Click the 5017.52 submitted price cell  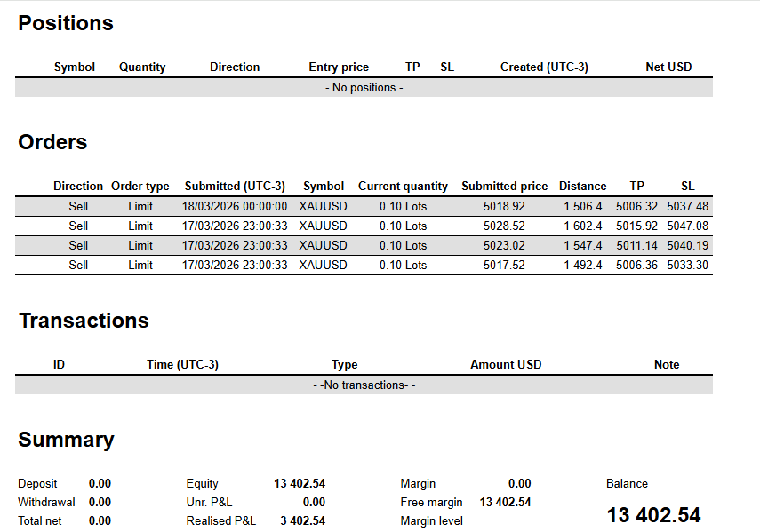click(x=506, y=265)
